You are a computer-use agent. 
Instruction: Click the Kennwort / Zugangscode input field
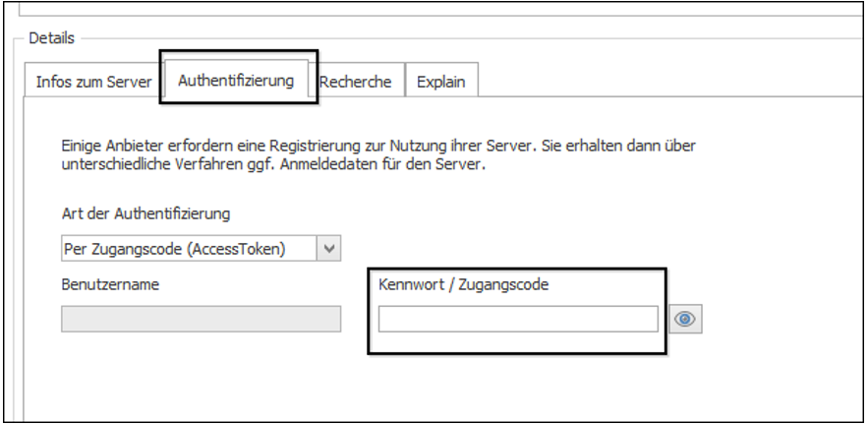(x=518, y=319)
